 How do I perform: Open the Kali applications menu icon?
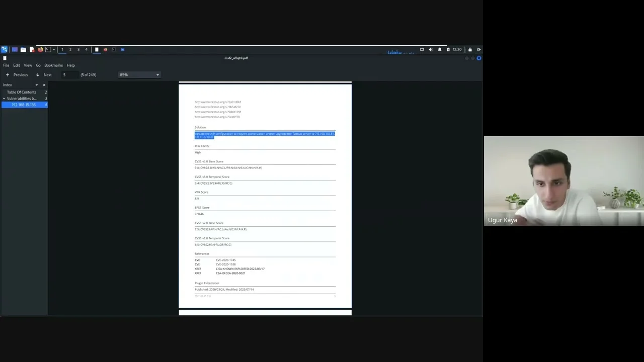(x=5, y=49)
